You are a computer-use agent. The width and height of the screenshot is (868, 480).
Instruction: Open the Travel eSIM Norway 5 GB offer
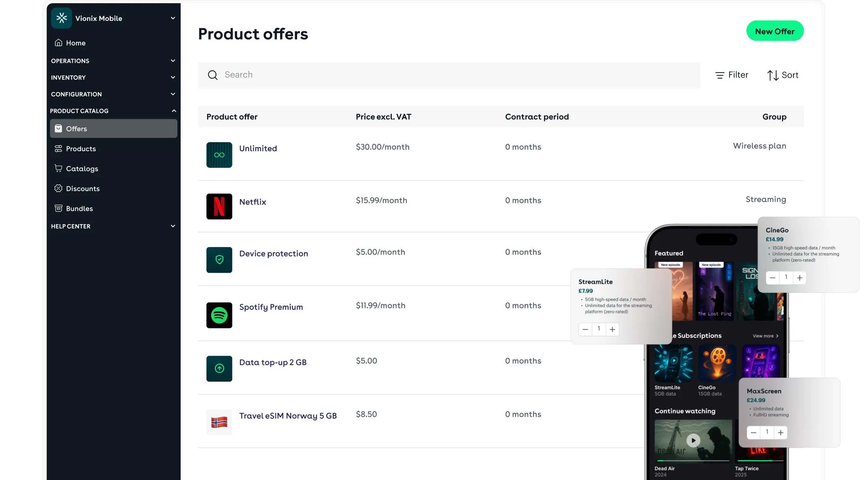tap(288, 416)
